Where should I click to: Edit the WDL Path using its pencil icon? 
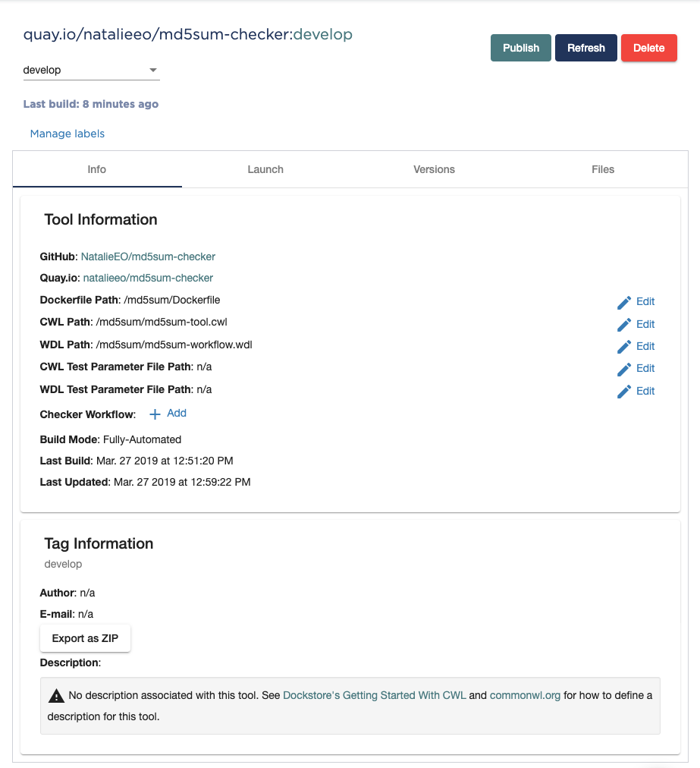point(623,346)
